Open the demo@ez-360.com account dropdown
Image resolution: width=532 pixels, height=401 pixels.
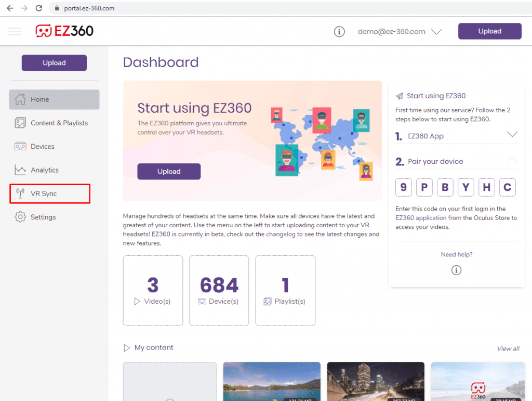(400, 32)
